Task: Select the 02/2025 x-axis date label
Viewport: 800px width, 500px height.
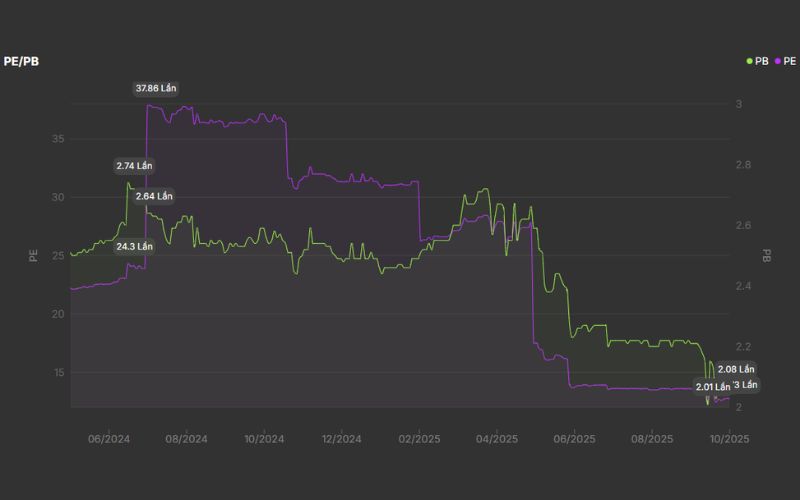Action: click(419, 438)
